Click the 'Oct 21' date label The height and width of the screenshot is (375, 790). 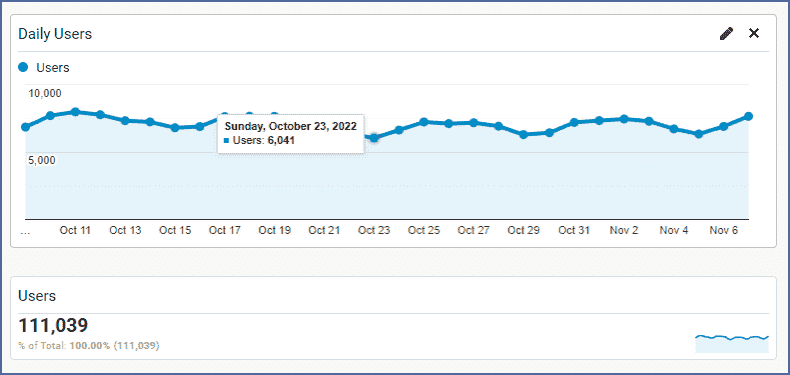click(x=324, y=230)
